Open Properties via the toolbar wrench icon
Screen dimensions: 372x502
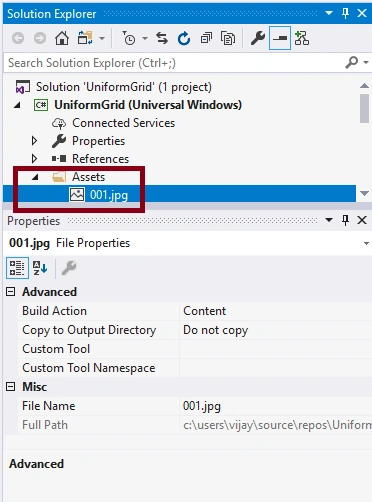click(x=258, y=39)
